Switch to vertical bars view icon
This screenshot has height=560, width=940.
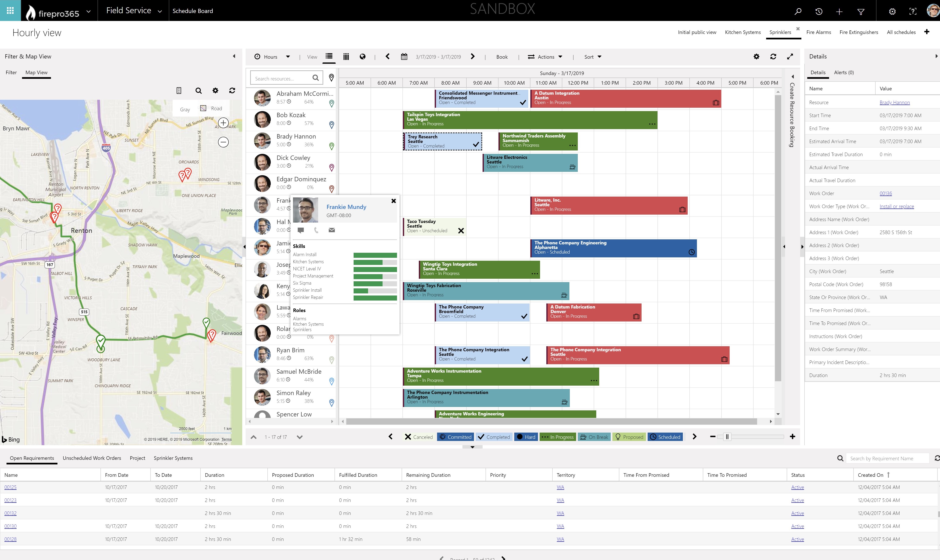point(346,57)
